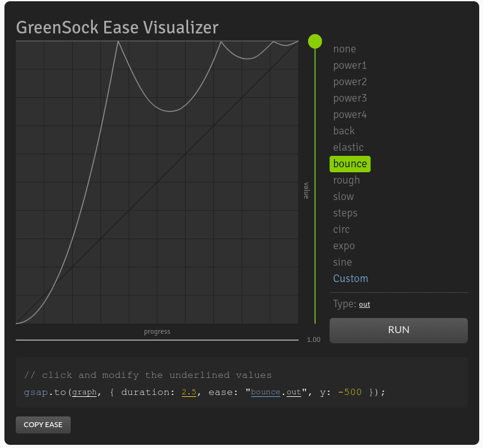Edit the duration value 2.5

(x=189, y=392)
